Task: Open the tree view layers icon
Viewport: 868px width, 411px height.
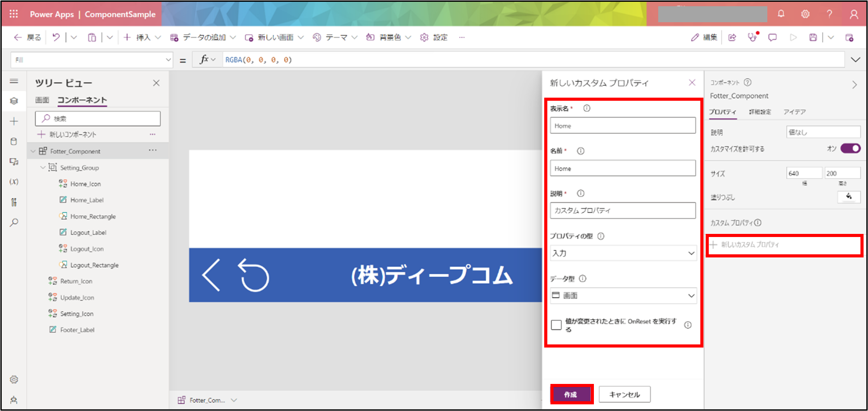Action: pos(14,101)
